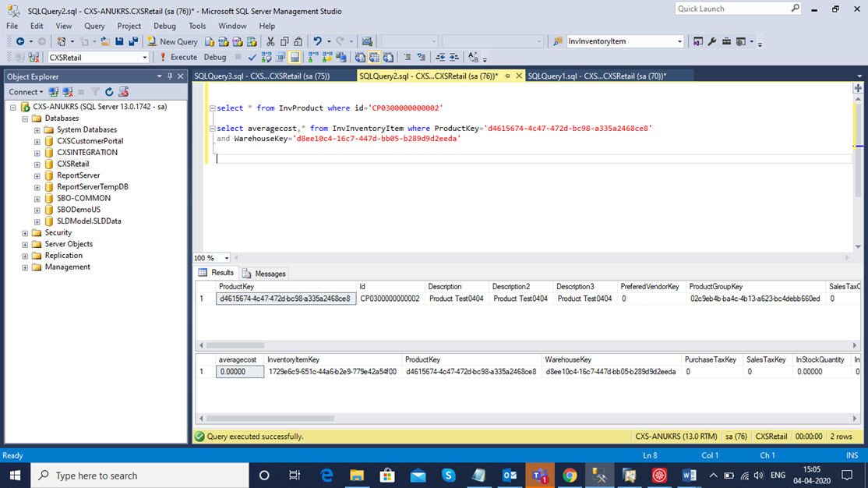This screenshot has width=868, height=488.
Task: Click Connect Object Explorer plug icon
Action: point(53,92)
